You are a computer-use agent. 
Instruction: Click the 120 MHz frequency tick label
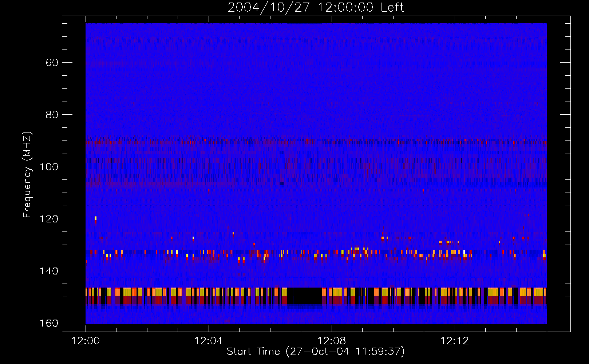coord(49,219)
